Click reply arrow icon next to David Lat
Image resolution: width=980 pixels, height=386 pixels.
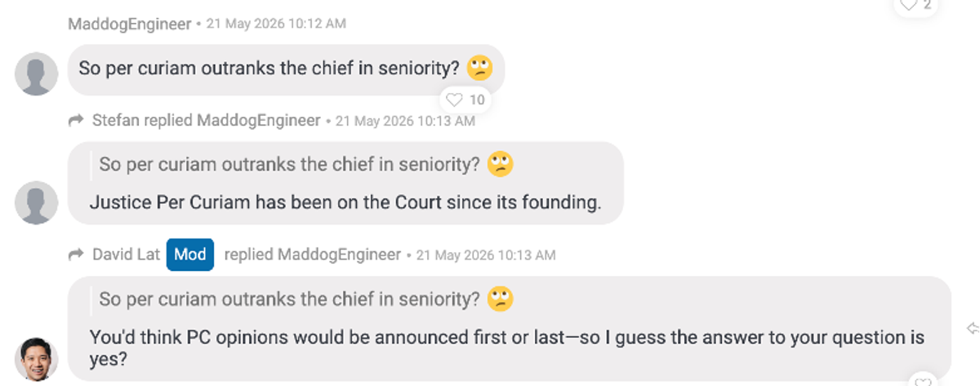click(x=76, y=255)
